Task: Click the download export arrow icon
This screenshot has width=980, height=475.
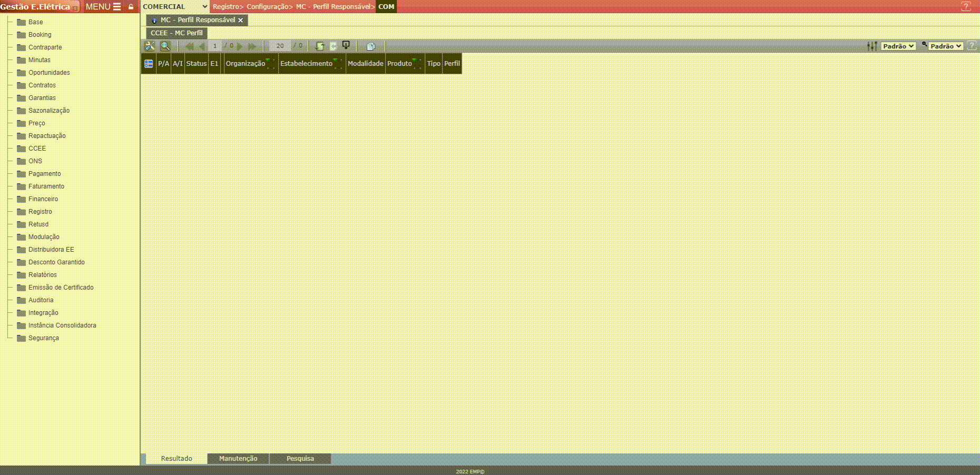Action: coord(346,46)
